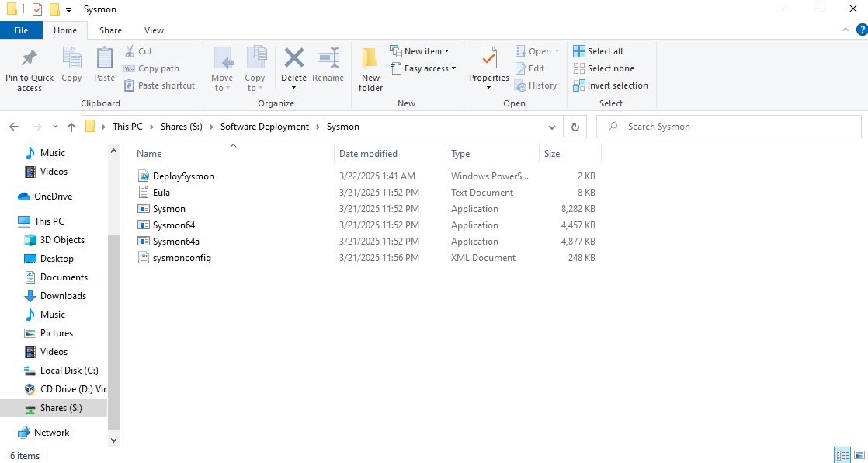Switch to the View ribbon tab
The height and width of the screenshot is (463, 868).
(154, 30)
